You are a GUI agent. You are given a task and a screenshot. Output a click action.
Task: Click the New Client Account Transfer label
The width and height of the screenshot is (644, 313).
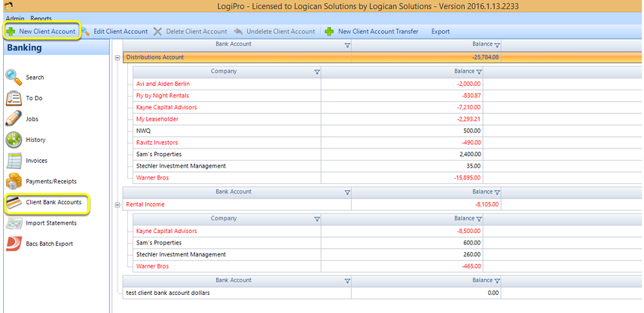click(378, 32)
